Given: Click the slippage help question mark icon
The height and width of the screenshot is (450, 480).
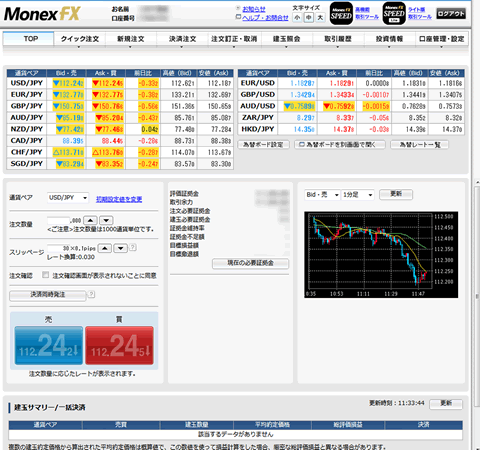Looking at the screenshot, I should 132,247.
